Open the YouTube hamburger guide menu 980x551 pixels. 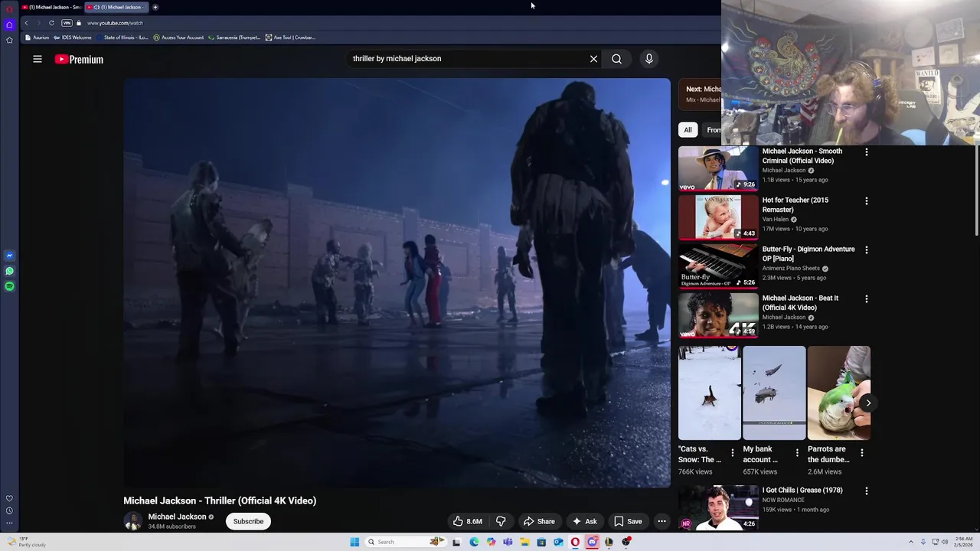point(38,59)
